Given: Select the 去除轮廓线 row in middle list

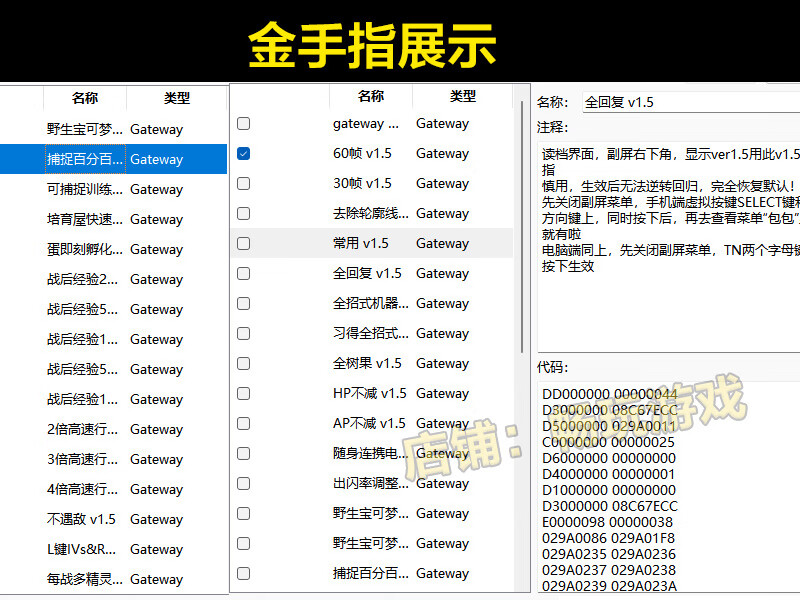Looking at the screenshot, I should [370, 214].
